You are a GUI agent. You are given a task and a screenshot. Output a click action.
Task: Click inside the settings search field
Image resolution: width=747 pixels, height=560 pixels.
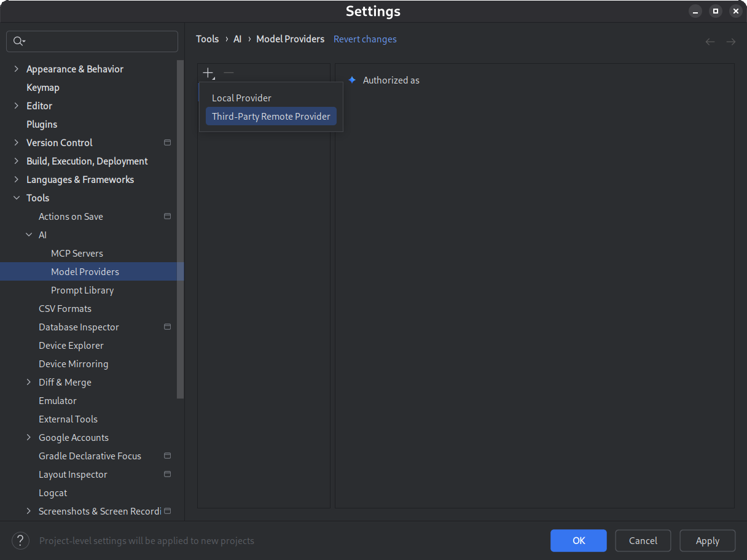[x=92, y=41]
